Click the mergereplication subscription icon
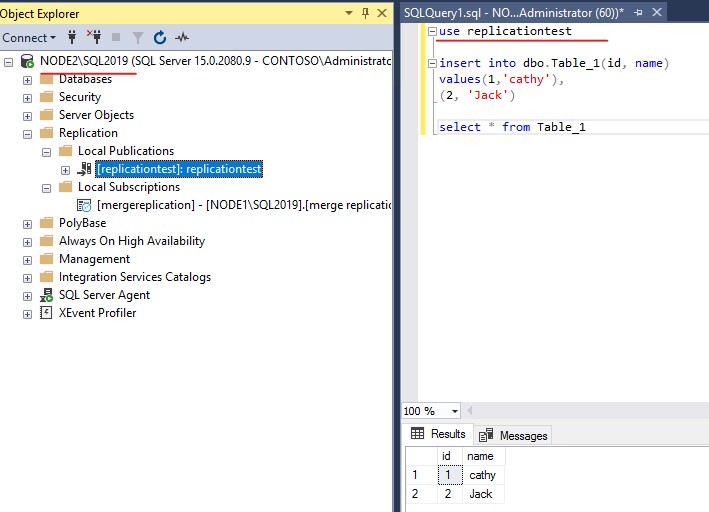This screenshot has width=709, height=512. pyautogui.click(x=84, y=205)
